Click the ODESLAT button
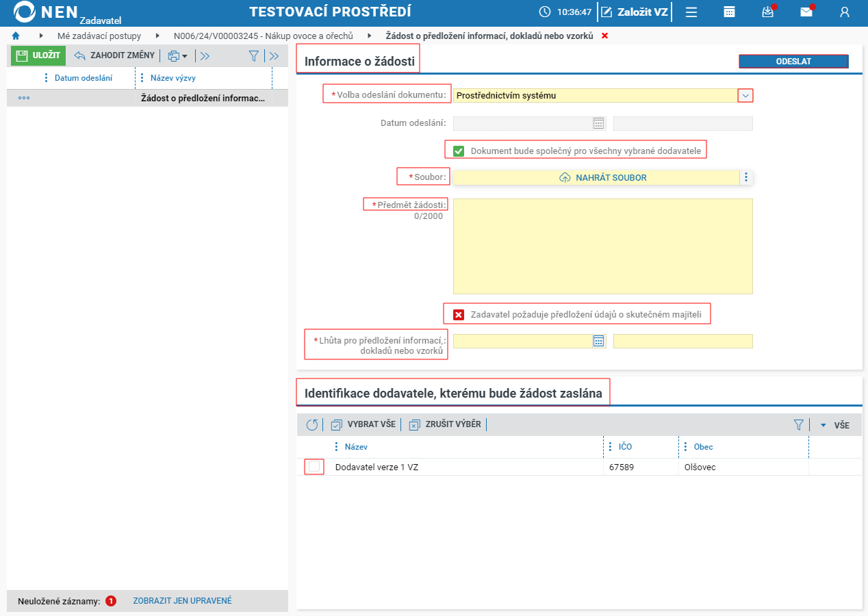Image resolution: width=868 pixels, height=616 pixels. [793, 62]
